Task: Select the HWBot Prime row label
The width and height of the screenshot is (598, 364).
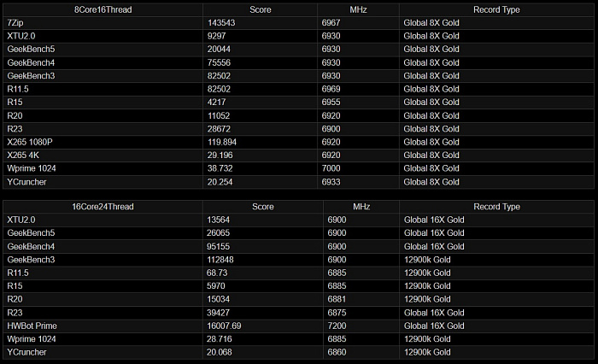Action: 32,326
